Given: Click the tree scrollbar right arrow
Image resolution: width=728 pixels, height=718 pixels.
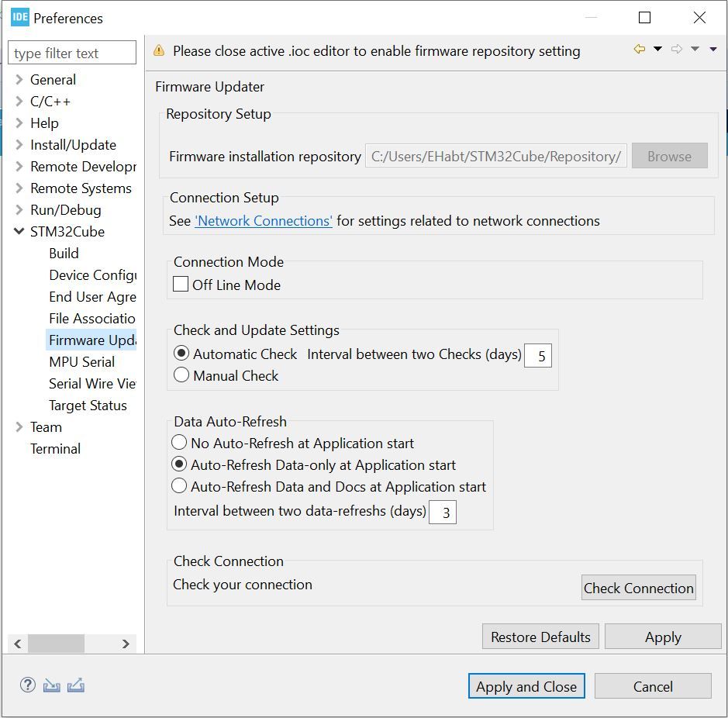Looking at the screenshot, I should [126, 644].
